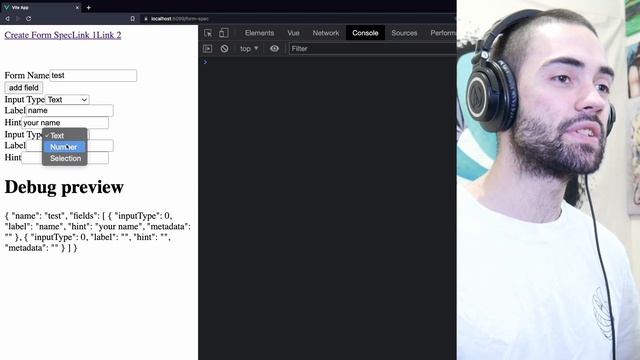Image resolution: width=640 pixels, height=360 pixels.
Task: Click the bookmark icon in the address bar
Action: click(x=133, y=19)
